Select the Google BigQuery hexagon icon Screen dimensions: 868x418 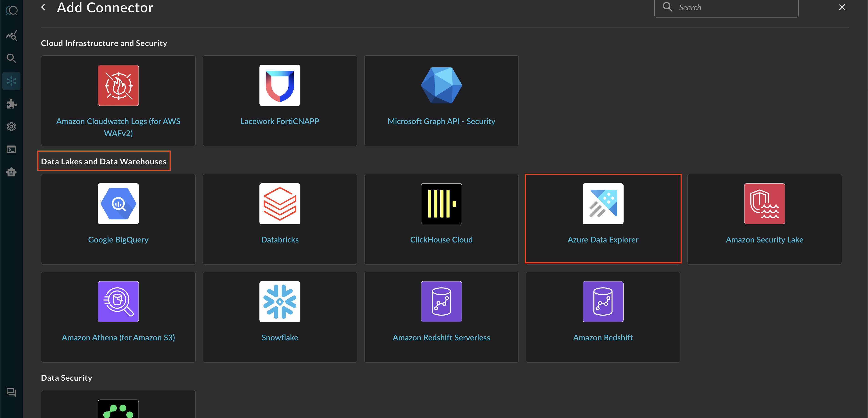tap(118, 204)
